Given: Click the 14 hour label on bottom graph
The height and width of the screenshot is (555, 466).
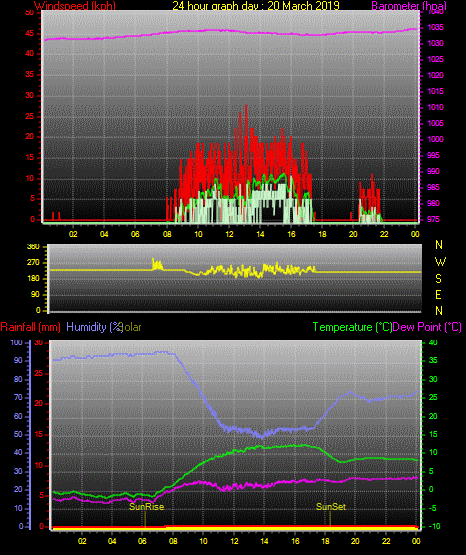Looking at the screenshot, I should (x=264, y=541).
